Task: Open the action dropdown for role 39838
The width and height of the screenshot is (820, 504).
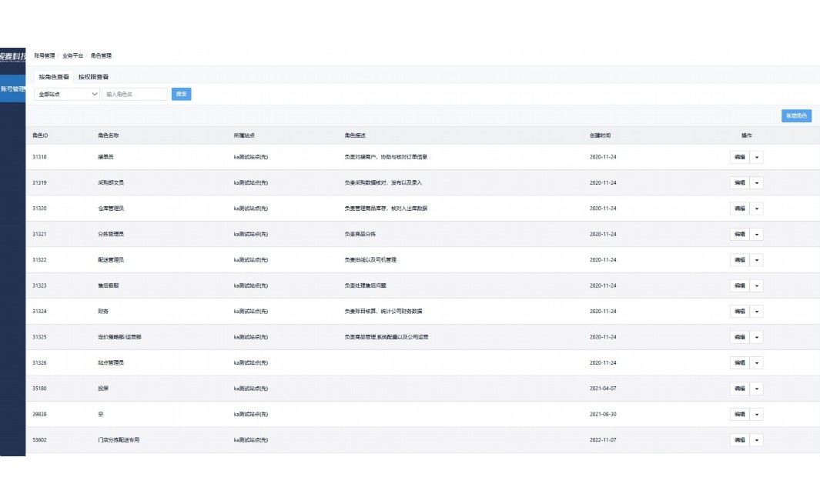Action: point(756,414)
